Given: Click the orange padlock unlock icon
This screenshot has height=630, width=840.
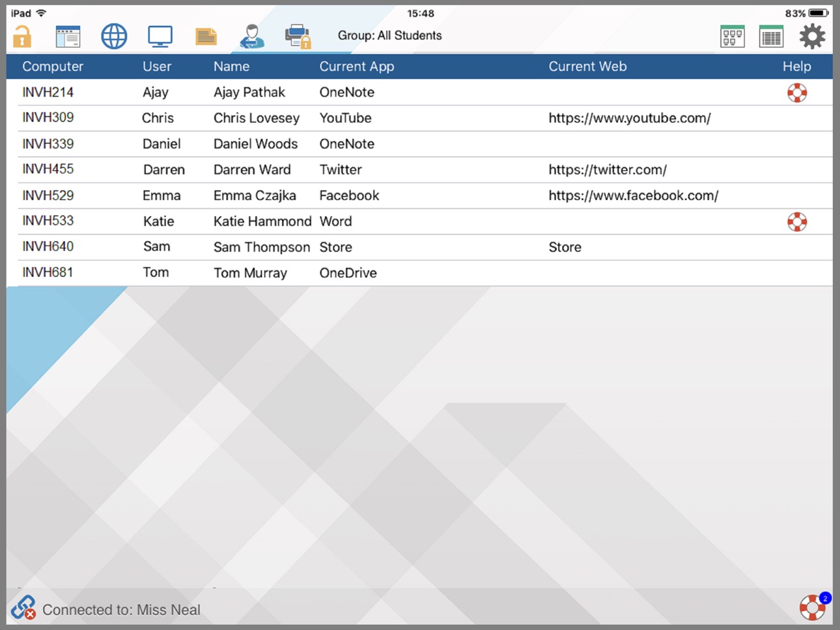Looking at the screenshot, I should tap(22, 36).
